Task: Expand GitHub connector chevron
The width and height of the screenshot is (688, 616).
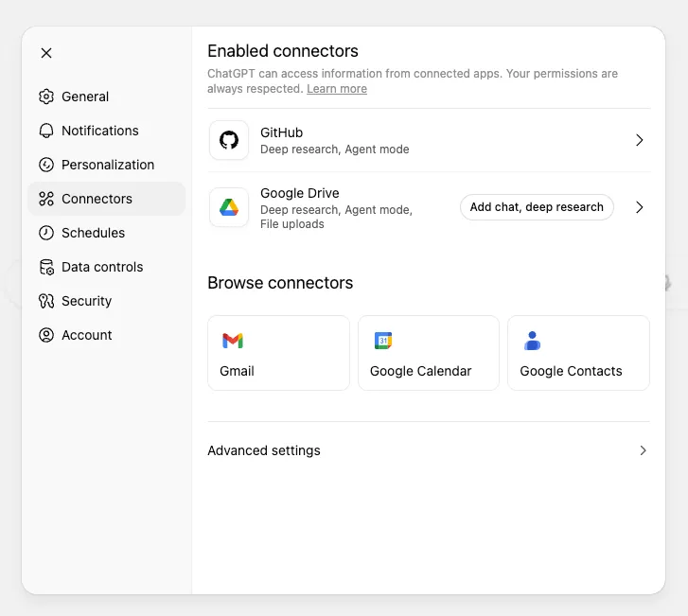Action: point(640,140)
